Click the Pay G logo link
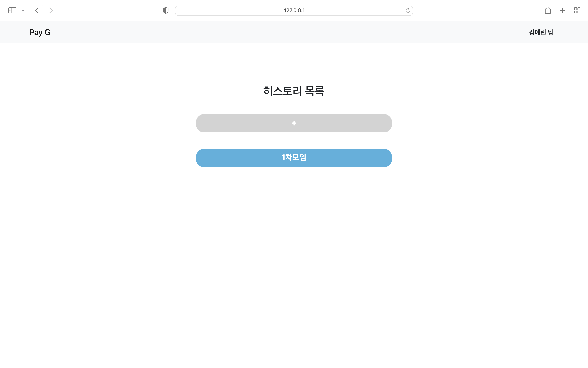The image size is (588, 368). pos(40,32)
